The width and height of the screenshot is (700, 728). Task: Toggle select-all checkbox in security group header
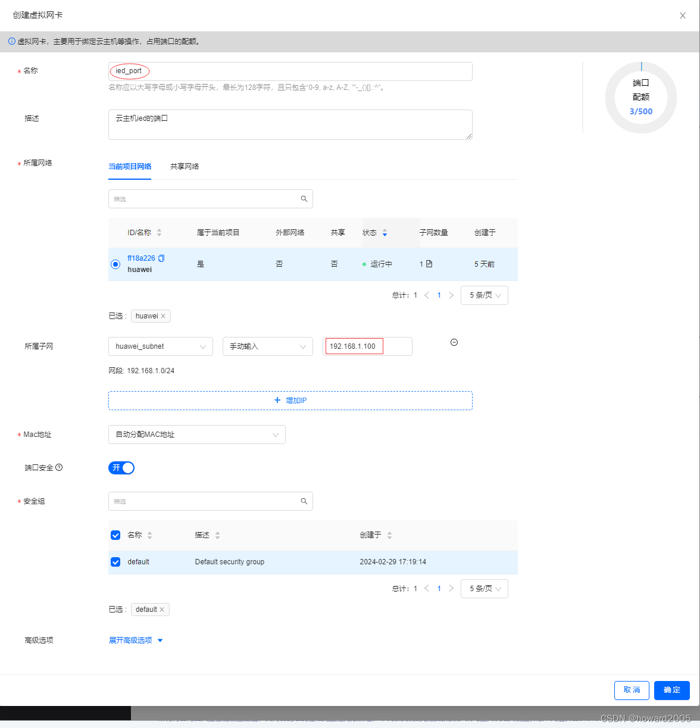click(x=115, y=535)
